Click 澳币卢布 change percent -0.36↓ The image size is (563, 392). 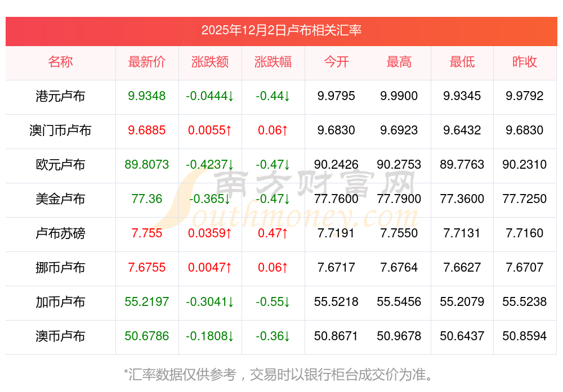click(273, 336)
